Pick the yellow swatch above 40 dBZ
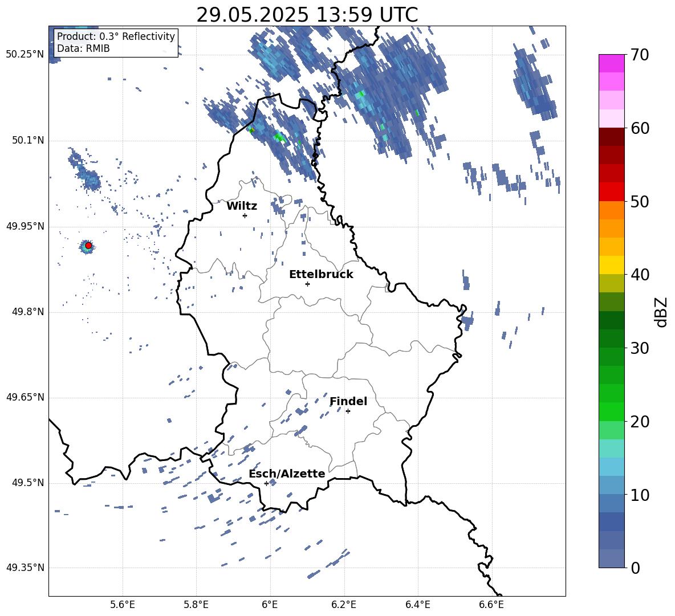The width and height of the screenshot is (675, 616). (612, 265)
